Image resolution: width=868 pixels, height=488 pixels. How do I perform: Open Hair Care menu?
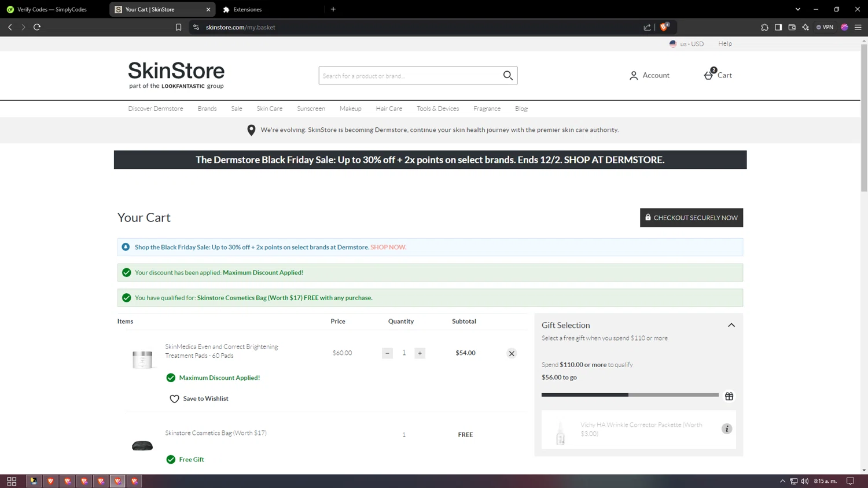point(389,109)
